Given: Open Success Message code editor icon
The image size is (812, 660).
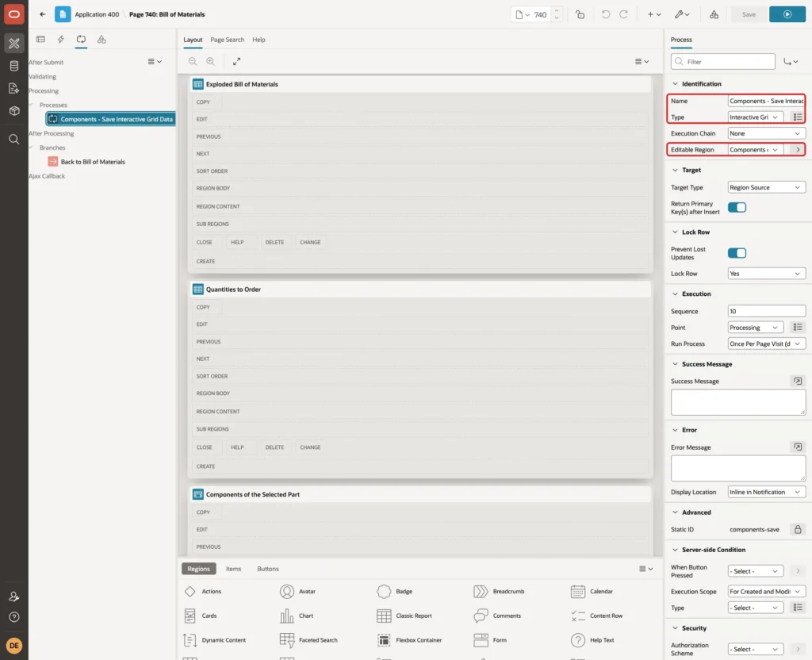Looking at the screenshot, I should tap(798, 381).
